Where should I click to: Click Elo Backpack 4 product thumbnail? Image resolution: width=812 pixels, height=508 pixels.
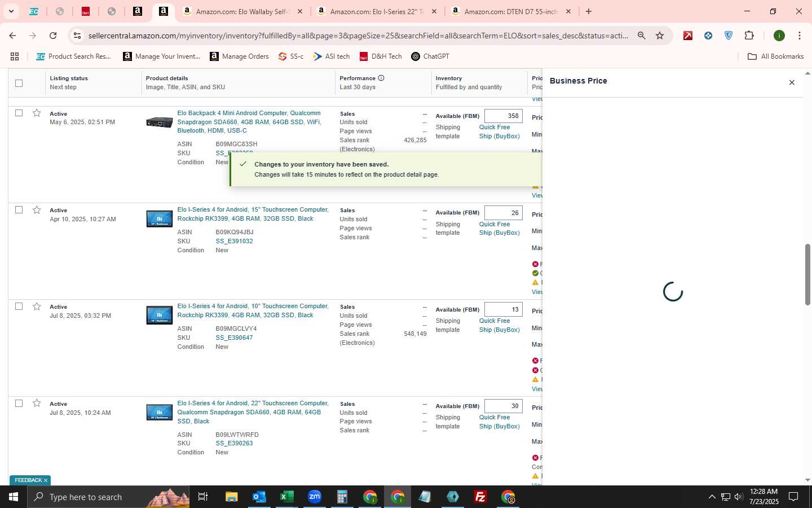(160, 122)
